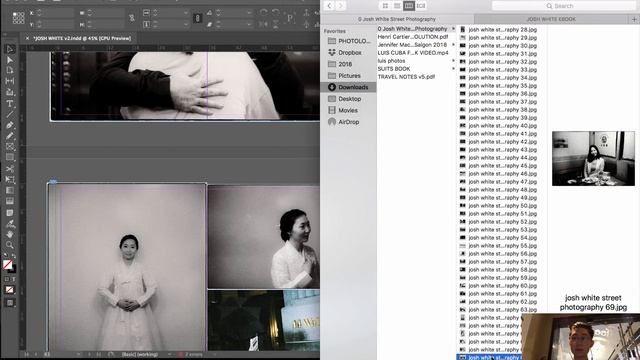Toggle Finder column view button
Image resolution: width=640 pixels, height=360 pixels.
click(x=409, y=6)
